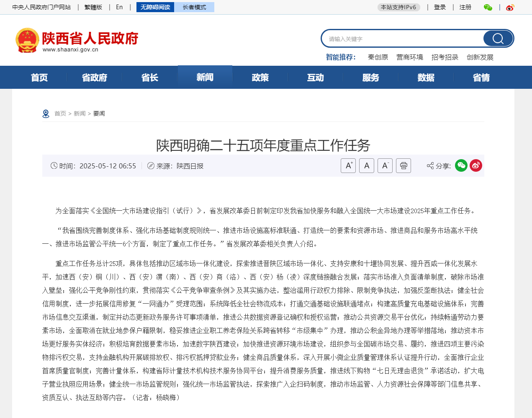Image resolution: width=532 pixels, height=418 pixels.
Task: Open Weibo icon in top bar
Action: tap(510, 7)
